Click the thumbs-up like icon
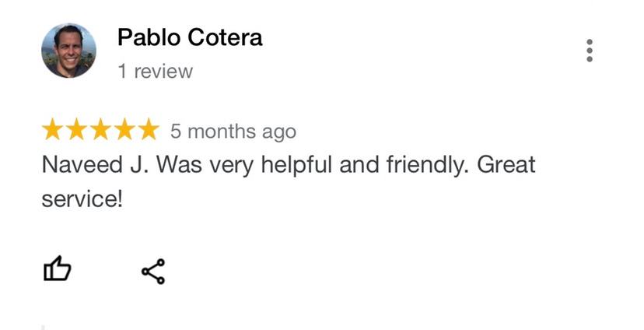The height and width of the screenshot is (330, 644). pos(57,270)
